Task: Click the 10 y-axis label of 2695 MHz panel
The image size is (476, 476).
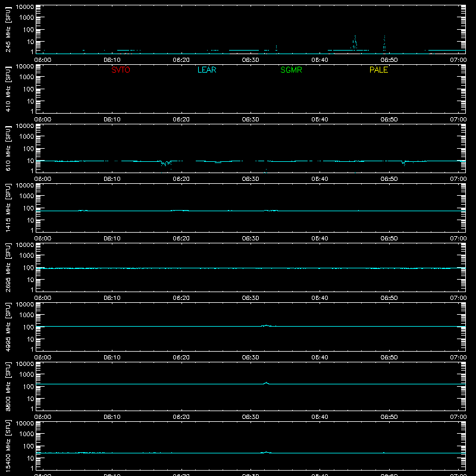Action: (30, 280)
